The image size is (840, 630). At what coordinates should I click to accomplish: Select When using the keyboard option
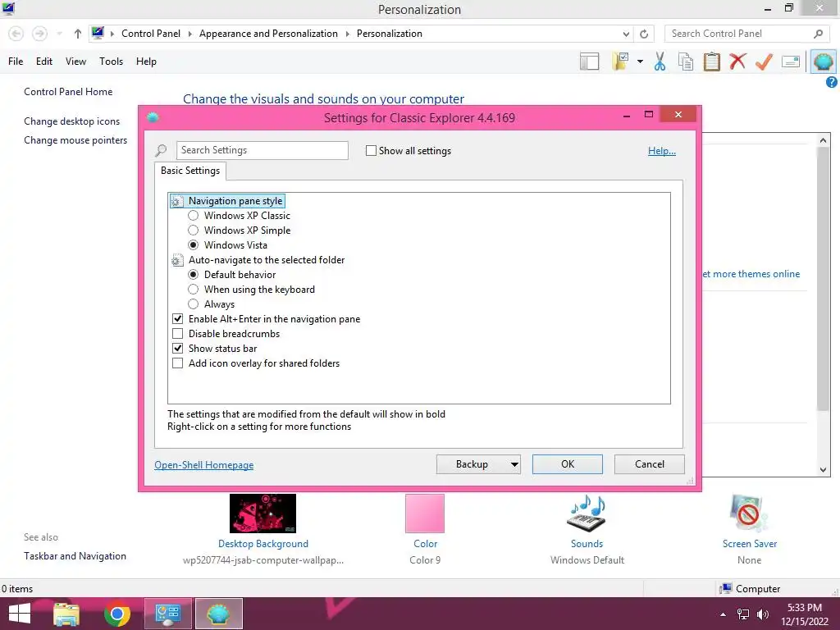point(194,290)
